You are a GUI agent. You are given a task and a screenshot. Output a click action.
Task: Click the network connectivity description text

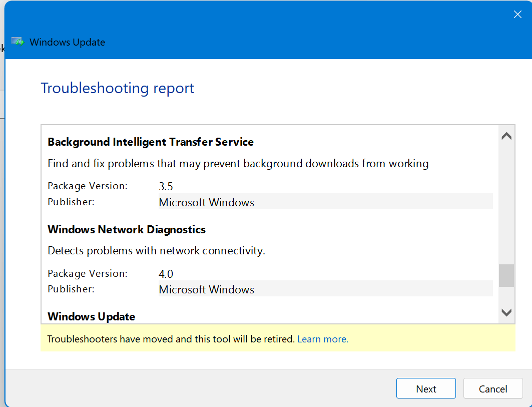click(156, 251)
